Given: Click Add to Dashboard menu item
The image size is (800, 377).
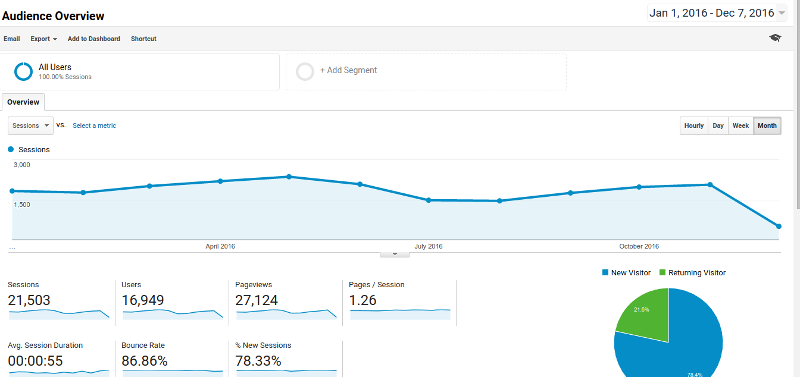Looking at the screenshot, I should click(94, 39).
